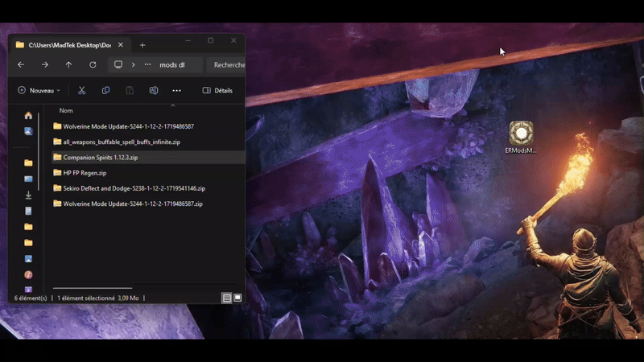Viewport: 644px width, 362px height.
Task: Click the horizontal scrollbar in file list
Action: pyautogui.click(x=93, y=288)
